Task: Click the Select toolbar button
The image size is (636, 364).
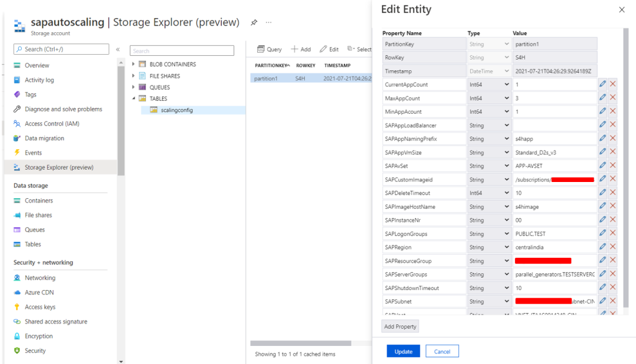Action: coord(360,49)
